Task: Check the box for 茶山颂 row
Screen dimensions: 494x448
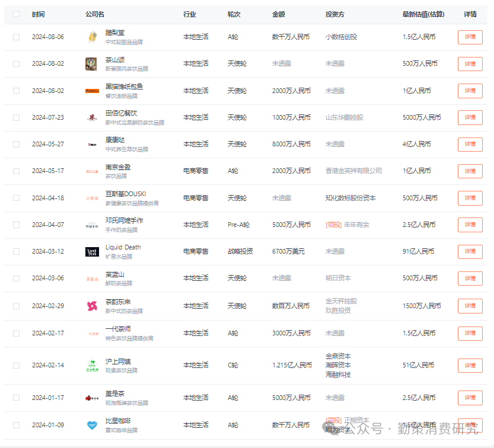Action: click(17, 64)
